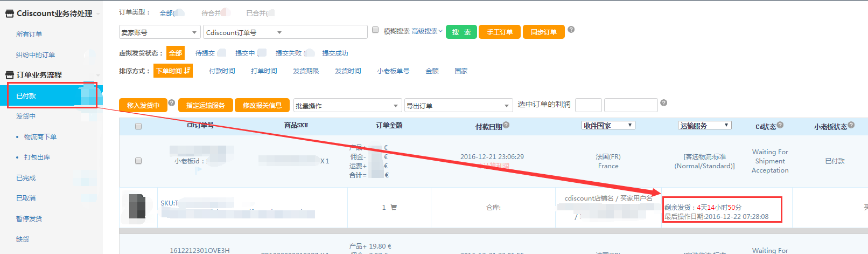This screenshot has width=868, height=254.
Task: Open the Cdiscount订单号 search type dropdown
Action: click(x=244, y=32)
